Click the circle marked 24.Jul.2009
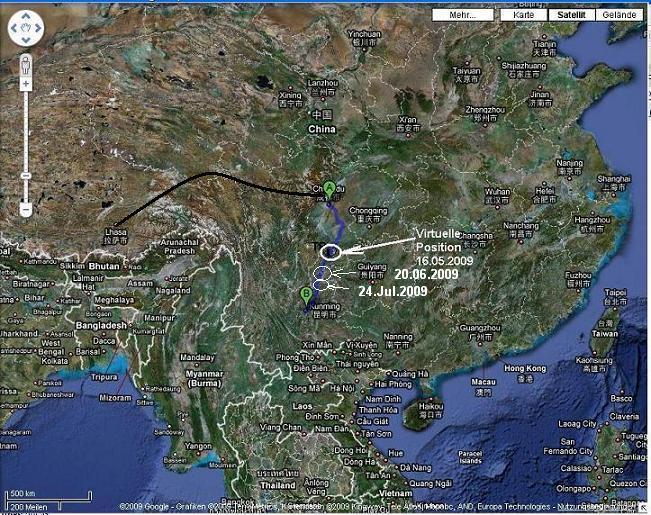 tap(320, 286)
